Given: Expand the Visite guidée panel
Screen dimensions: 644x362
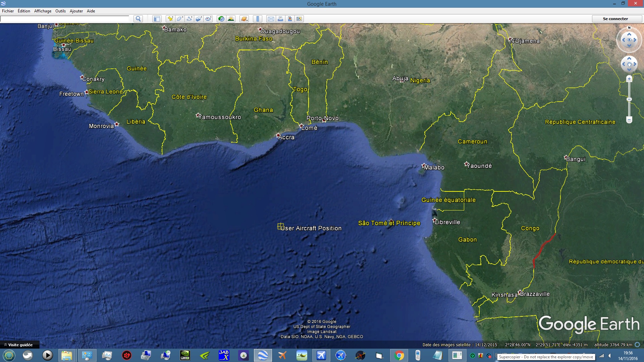Looking at the screenshot, I should (19, 345).
